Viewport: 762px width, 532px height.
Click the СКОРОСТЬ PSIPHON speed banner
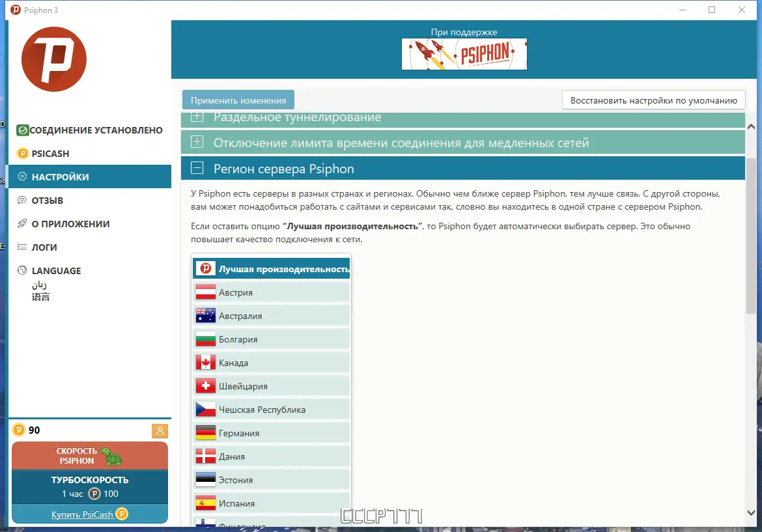click(90, 456)
